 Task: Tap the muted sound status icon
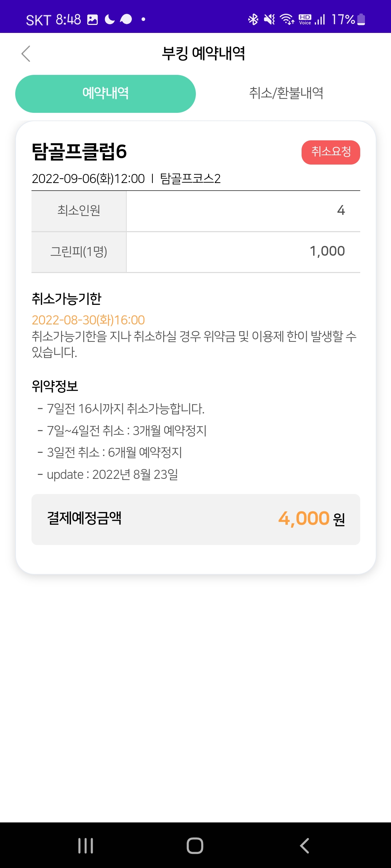(x=269, y=19)
